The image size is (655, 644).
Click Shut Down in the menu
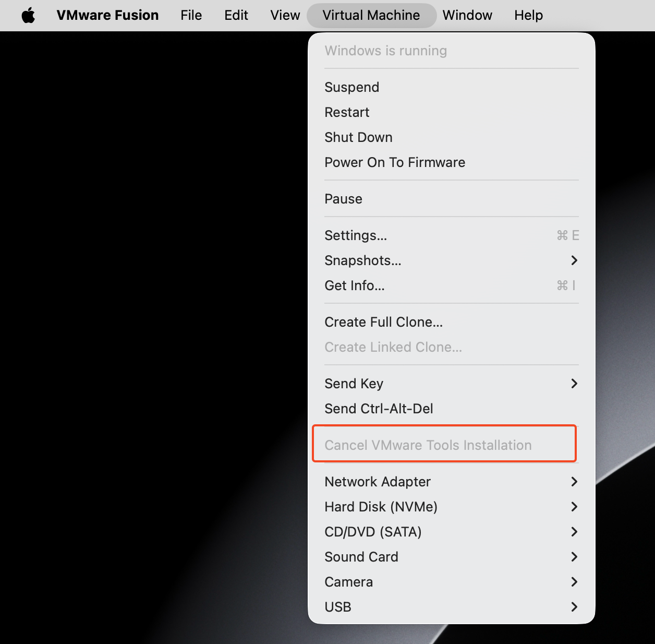(x=452, y=137)
